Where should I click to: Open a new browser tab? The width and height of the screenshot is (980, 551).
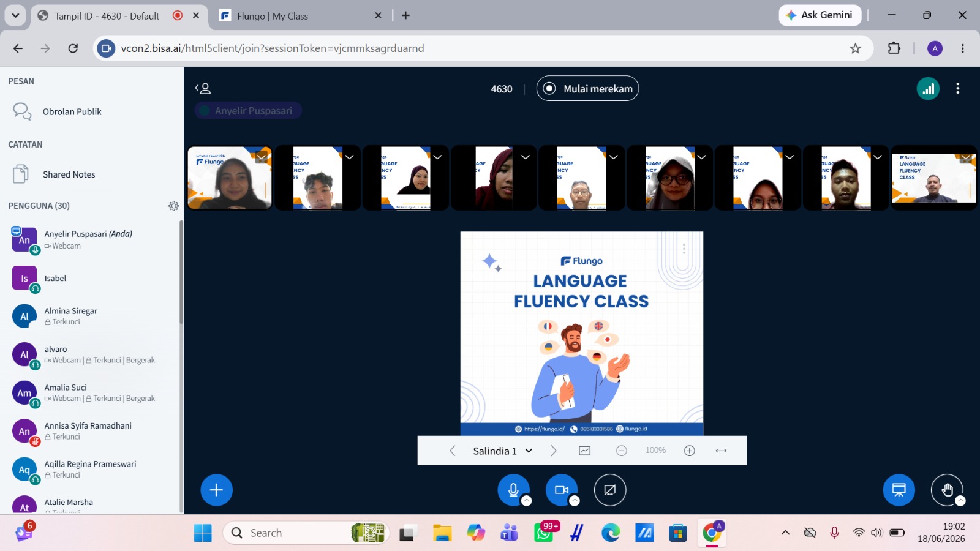[x=405, y=15]
